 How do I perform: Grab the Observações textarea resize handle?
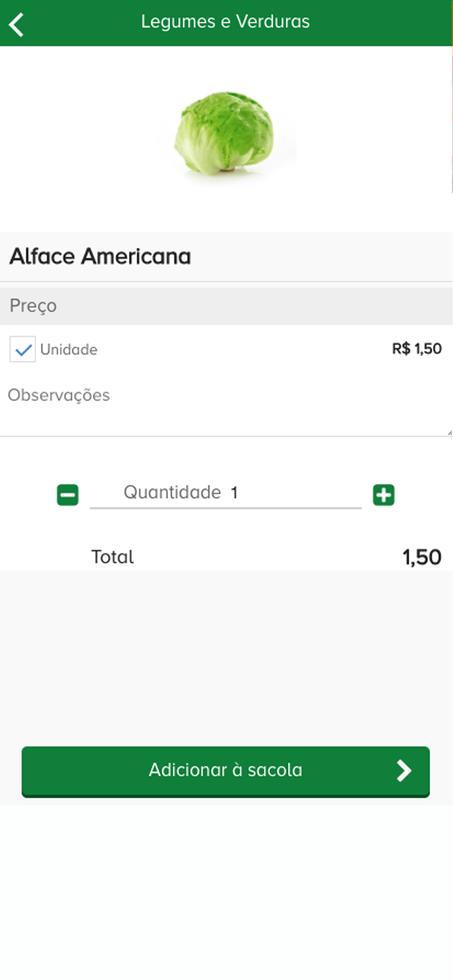pos(450,433)
